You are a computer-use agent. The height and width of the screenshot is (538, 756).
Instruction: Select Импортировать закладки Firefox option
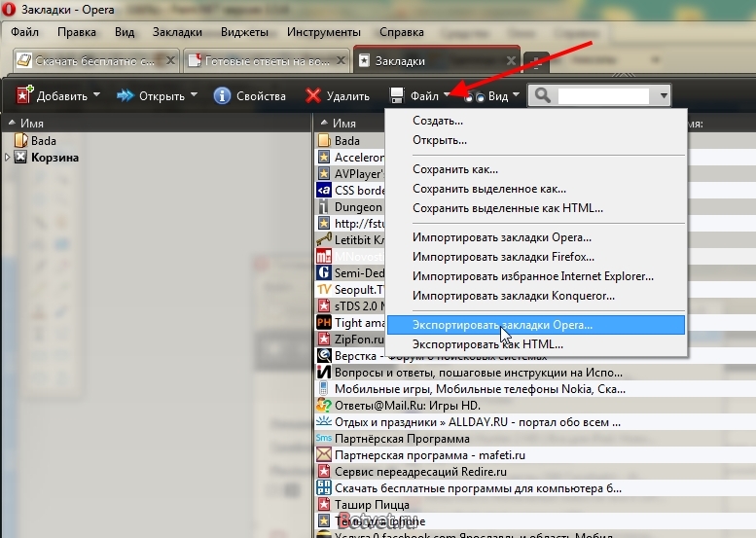point(503,257)
